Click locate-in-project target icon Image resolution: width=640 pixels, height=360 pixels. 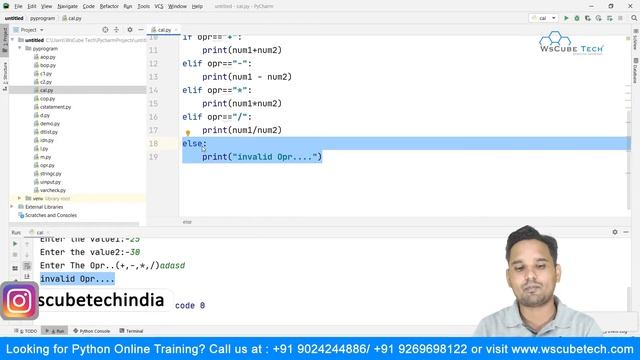tap(105, 30)
